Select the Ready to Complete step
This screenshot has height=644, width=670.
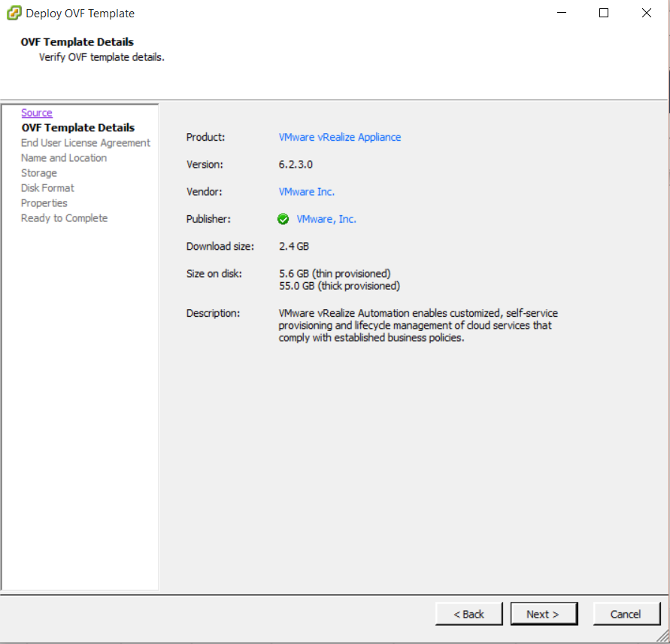click(x=64, y=218)
